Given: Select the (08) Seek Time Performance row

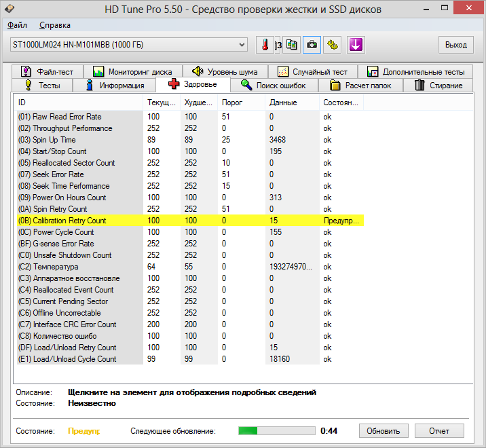Looking at the screenshot, I should pos(190,186).
